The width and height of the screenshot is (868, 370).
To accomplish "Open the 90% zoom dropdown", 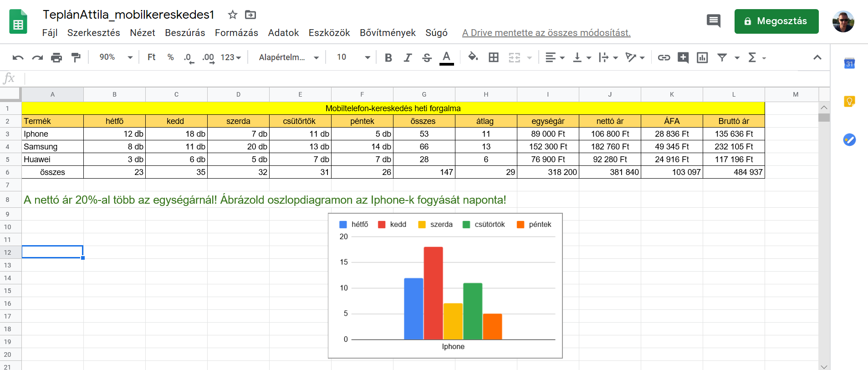I will coord(116,57).
